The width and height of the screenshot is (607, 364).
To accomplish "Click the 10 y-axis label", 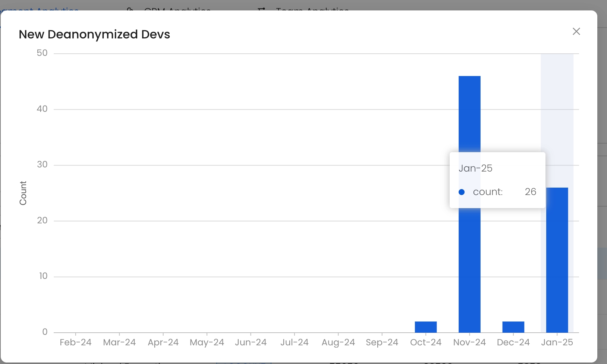I will point(43,276).
